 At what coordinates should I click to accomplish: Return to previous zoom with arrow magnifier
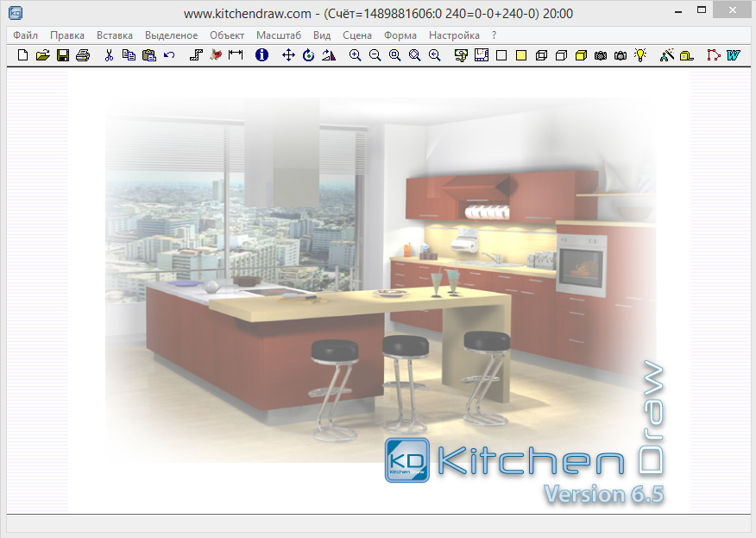tap(435, 55)
